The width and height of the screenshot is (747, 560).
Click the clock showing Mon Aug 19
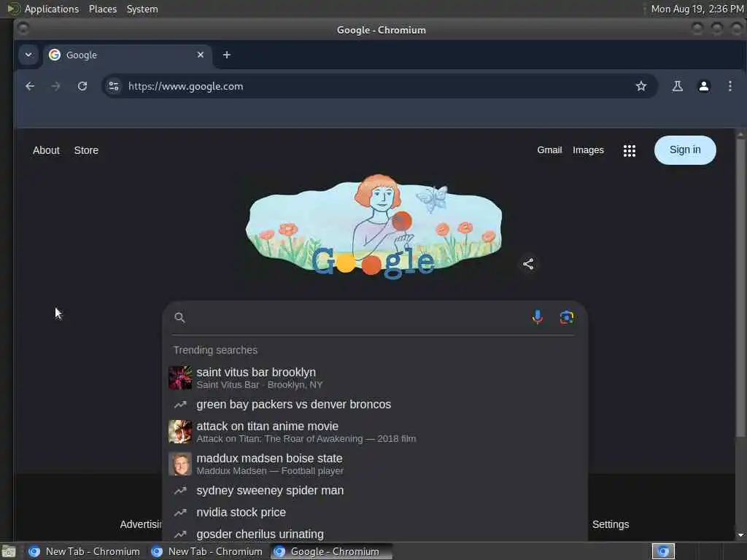[x=697, y=9]
